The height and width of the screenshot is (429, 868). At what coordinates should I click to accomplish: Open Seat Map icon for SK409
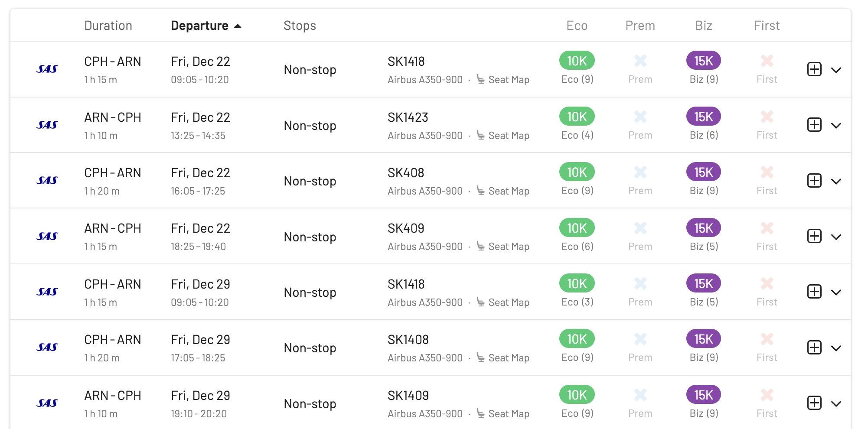pos(480,246)
